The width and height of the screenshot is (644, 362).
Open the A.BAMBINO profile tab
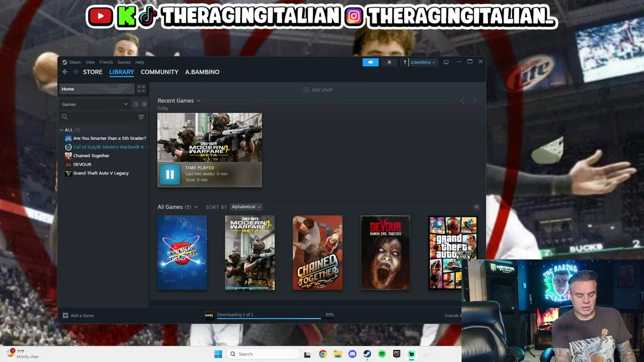click(x=202, y=72)
